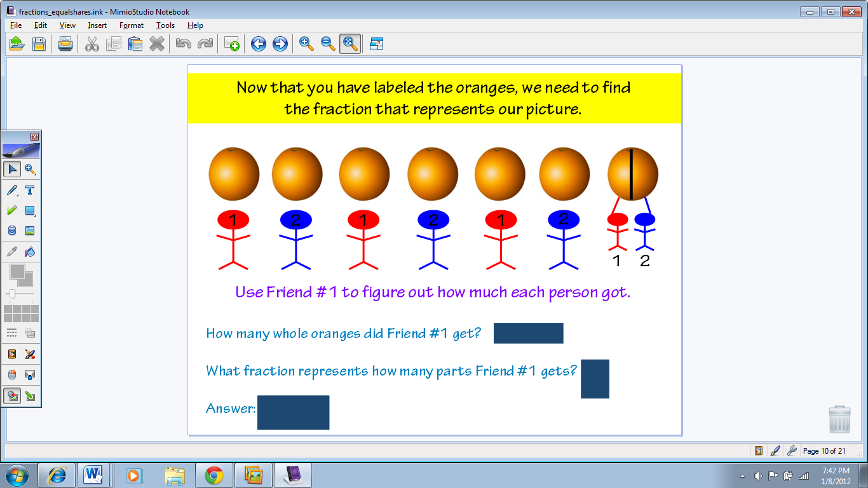Image resolution: width=868 pixels, height=488 pixels.
Task: Go to the next page with the right arrow
Action: click(x=280, y=44)
